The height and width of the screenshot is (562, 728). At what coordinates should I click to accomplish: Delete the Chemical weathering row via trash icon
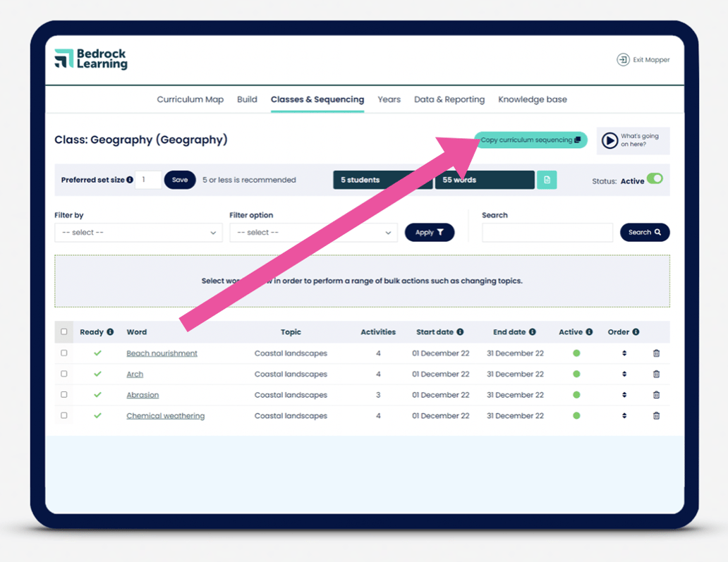click(656, 415)
